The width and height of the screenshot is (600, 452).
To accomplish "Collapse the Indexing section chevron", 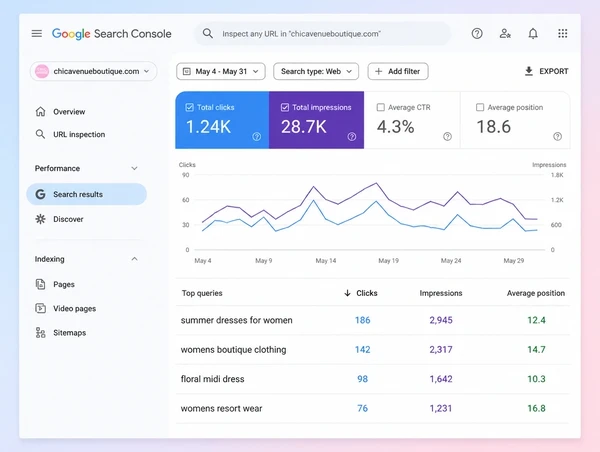I will pos(134,259).
